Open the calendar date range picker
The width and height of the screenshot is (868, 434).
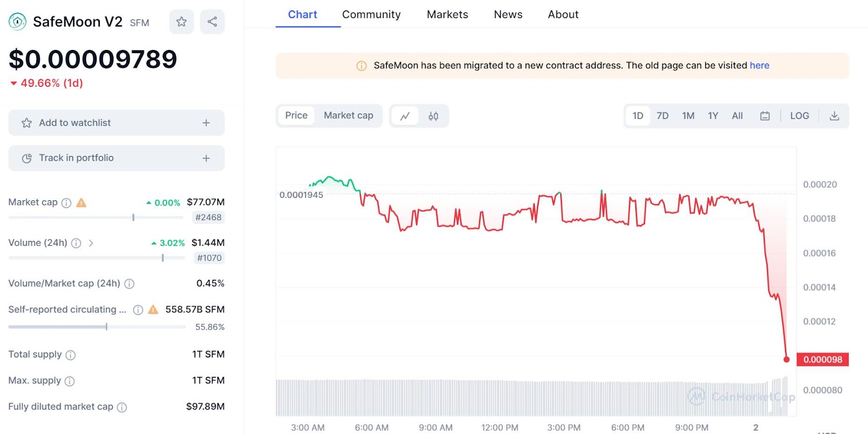click(x=765, y=116)
